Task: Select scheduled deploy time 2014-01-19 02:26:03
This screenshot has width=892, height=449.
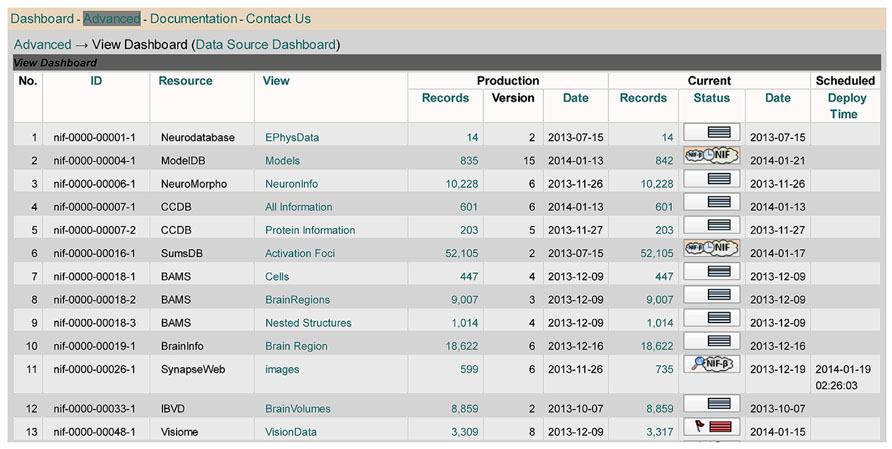Action: coord(843,377)
